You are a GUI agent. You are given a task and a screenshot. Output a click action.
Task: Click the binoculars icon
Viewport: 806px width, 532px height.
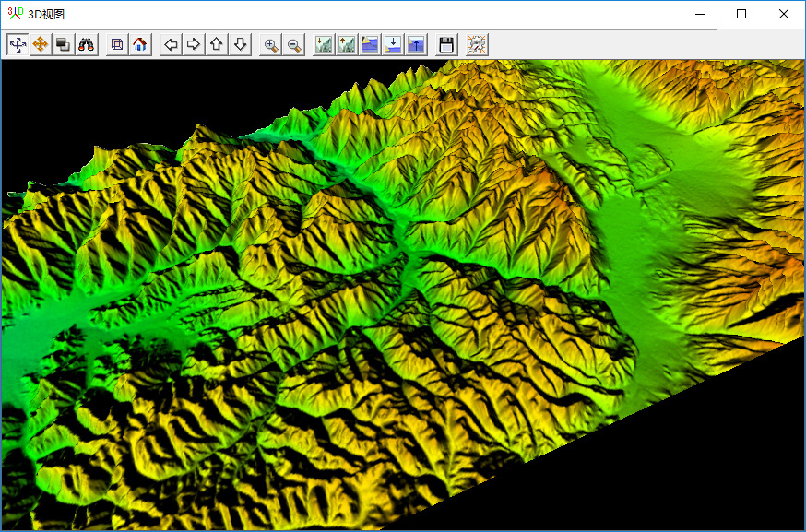(87, 44)
